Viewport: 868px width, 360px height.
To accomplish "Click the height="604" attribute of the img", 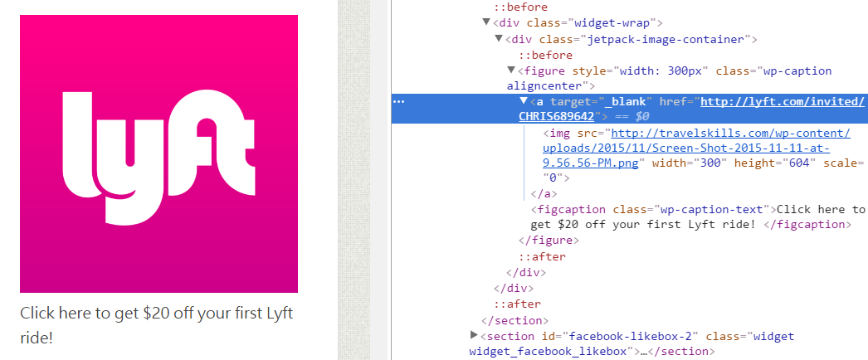I will pyautogui.click(x=777, y=163).
